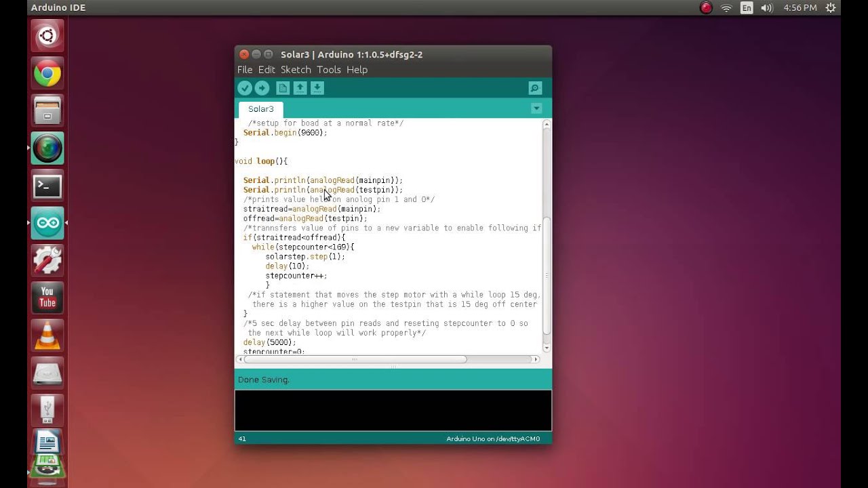Launch VLC media player from dock

click(x=47, y=335)
